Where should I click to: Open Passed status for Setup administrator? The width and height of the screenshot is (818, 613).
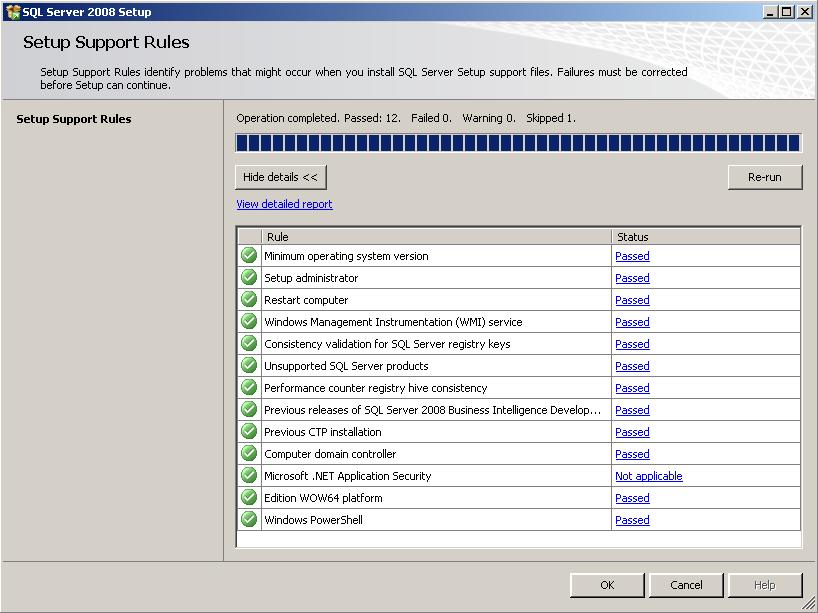click(x=632, y=278)
